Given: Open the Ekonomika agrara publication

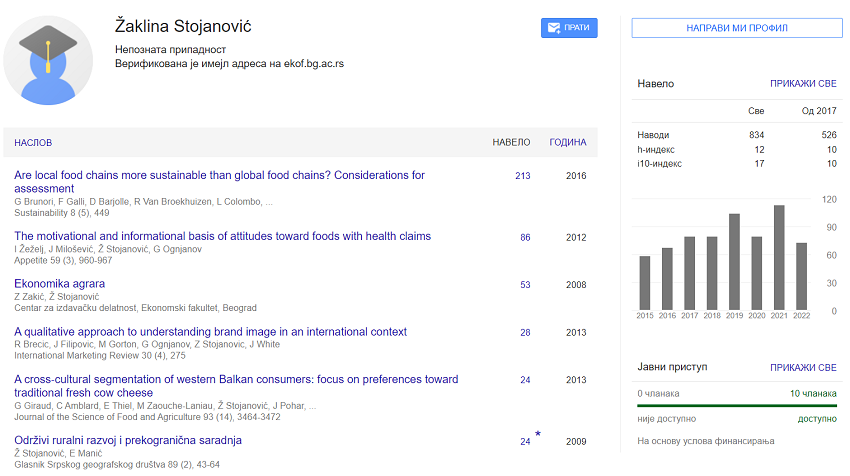Looking at the screenshot, I should tap(59, 284).
